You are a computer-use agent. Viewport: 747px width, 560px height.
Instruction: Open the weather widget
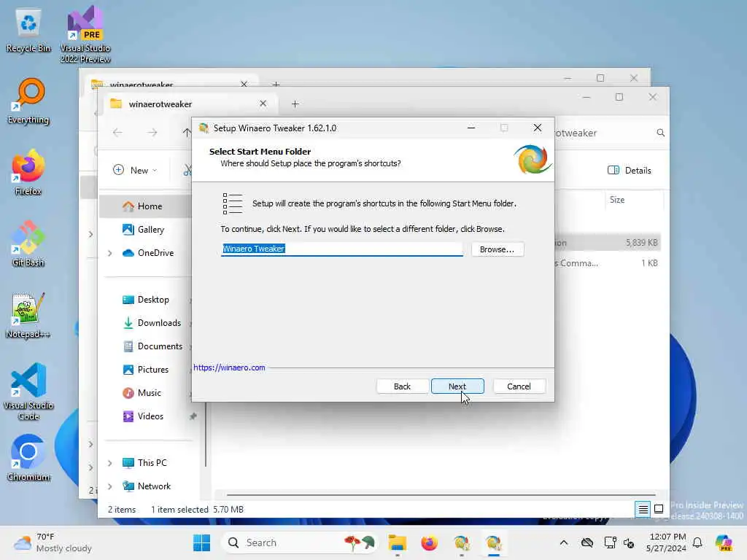[x=53, y=542]
